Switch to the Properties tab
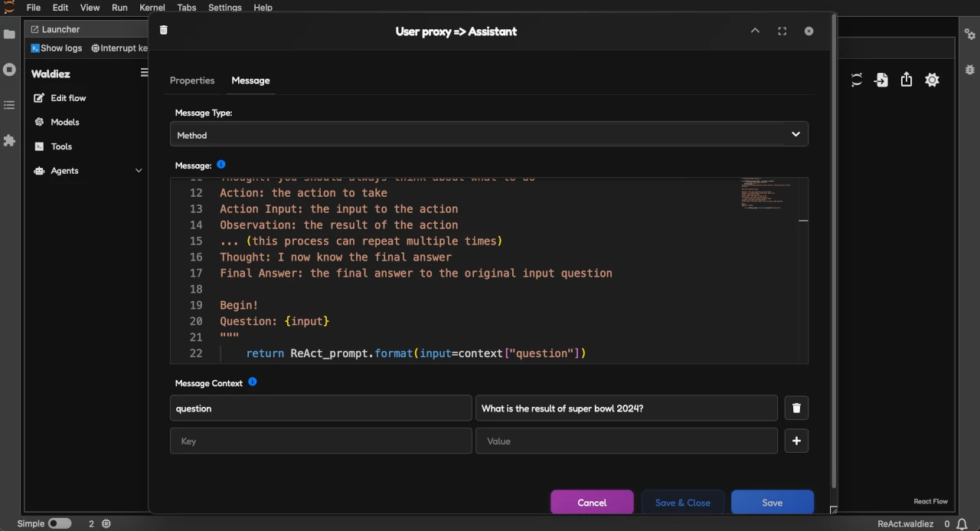980x531 pixels. coord(192,80)
